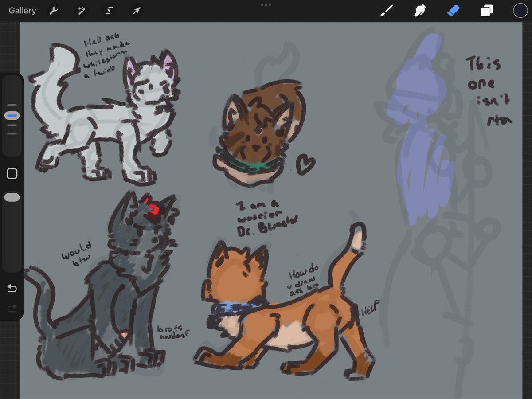
Task: Click the small heart doodle
Action: tap(305, 164)
